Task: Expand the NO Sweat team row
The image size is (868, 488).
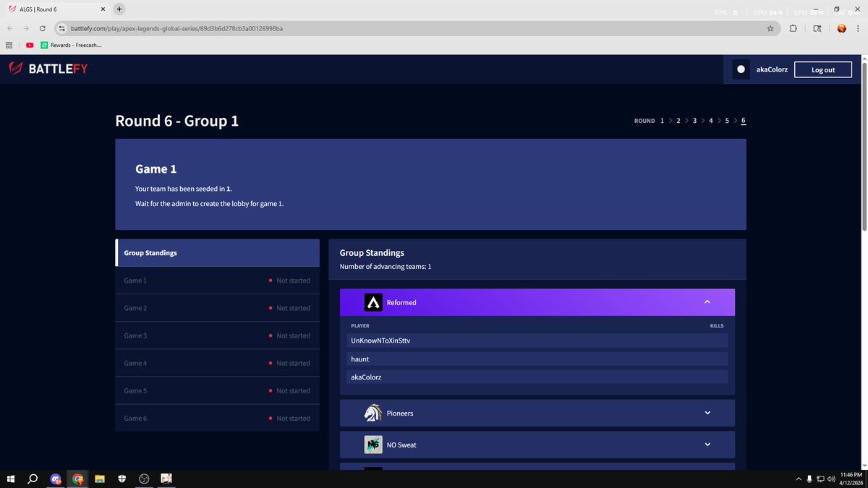Action: 537,445
